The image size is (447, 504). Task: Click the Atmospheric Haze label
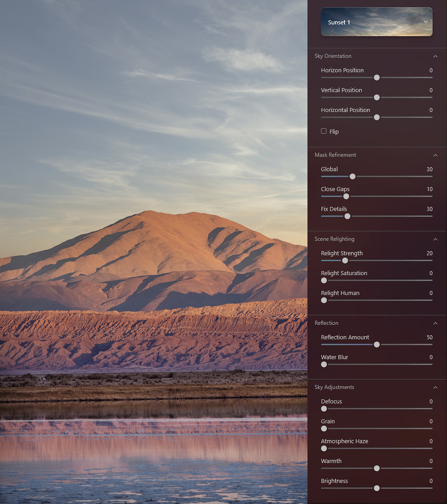pos(344,441)
